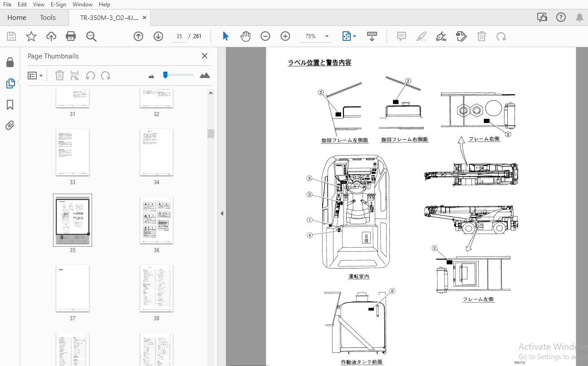Switch to the Tools tab
Image resolution: width=588 pixels, height=366 pixels.
(x=48, y=17)
